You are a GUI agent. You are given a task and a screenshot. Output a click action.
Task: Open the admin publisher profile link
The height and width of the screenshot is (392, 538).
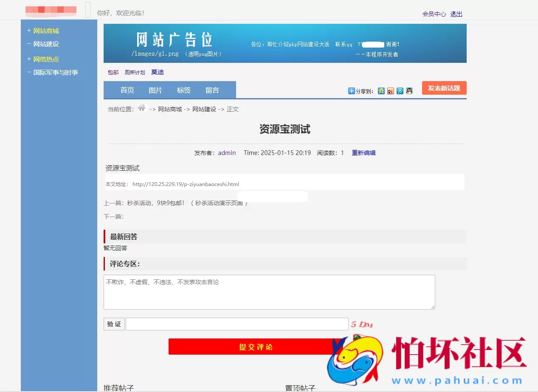[x=227, y=152]
